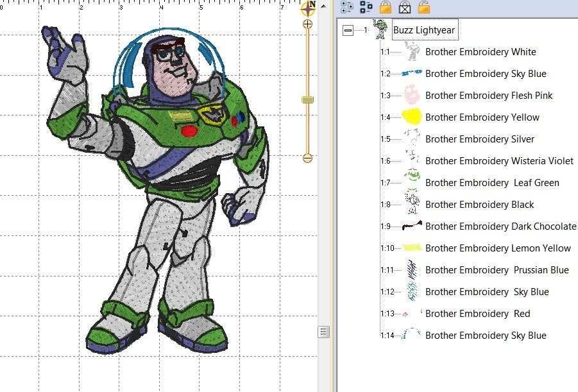Collapse the Buzz Lightyear design node
The height and width of the screenshot is (392, 578).
[348, 30]
